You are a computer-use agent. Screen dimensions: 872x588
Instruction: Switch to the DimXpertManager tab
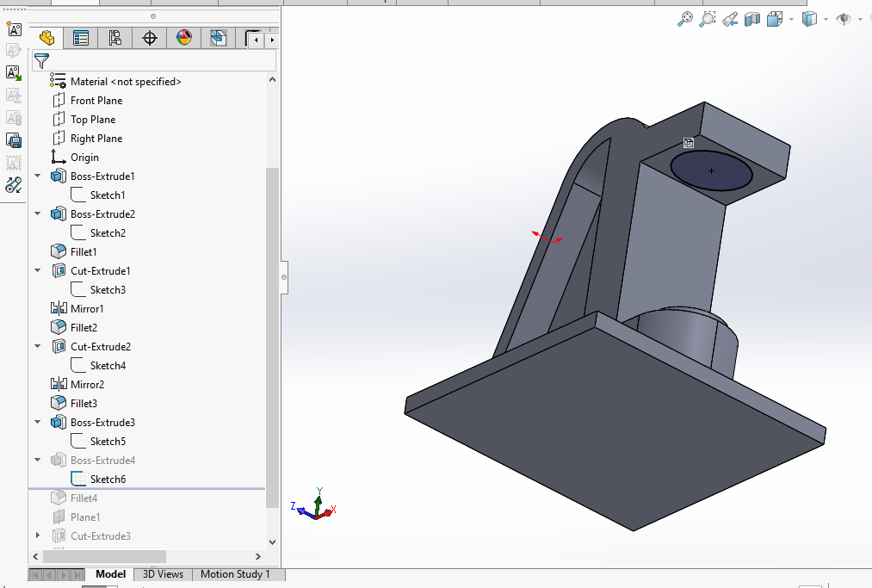pyautogui.click(x=150, y=38)
